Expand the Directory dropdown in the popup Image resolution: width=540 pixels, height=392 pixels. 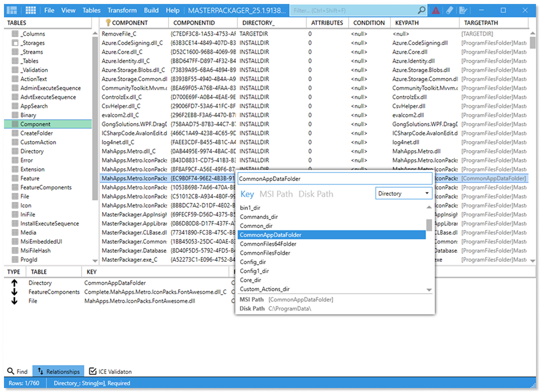tap(403, 194)
